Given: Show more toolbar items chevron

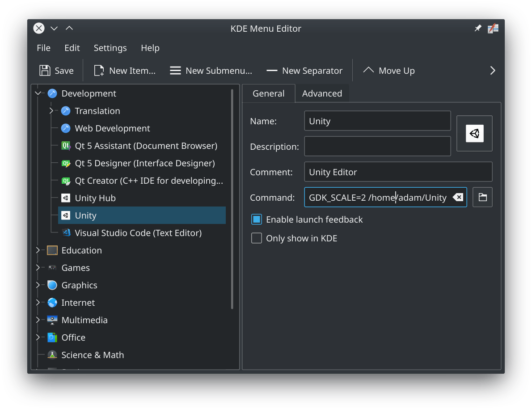Looking at the screenshot, I should coord(493,71).
